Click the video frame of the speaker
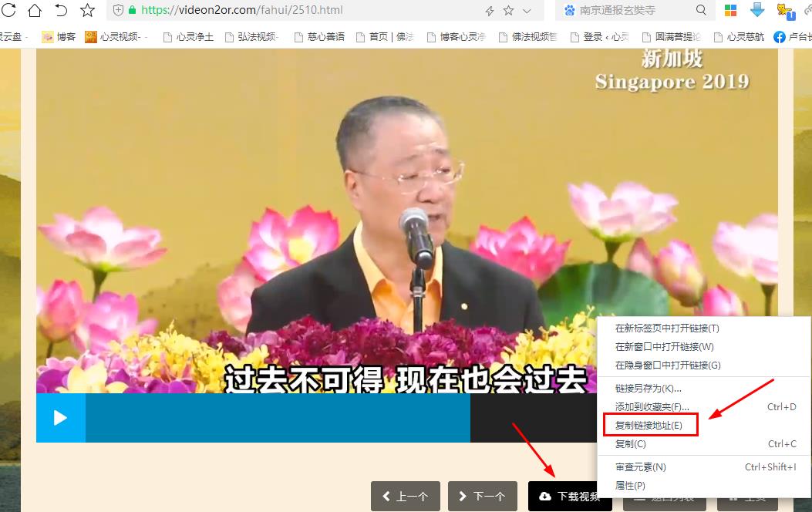 tap(407, 221)
